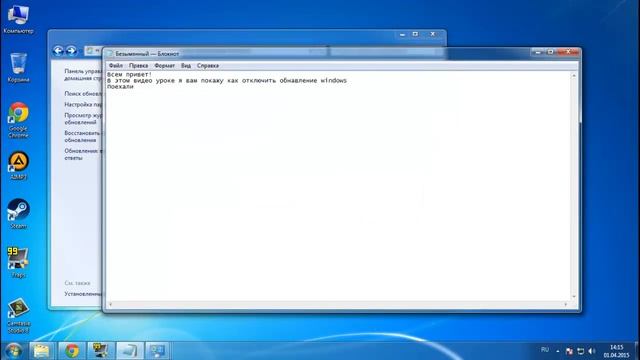Show hidden tray icons arrow
Image resolution: width=640 pixels, height=360 pixels.
click(558, 351)
